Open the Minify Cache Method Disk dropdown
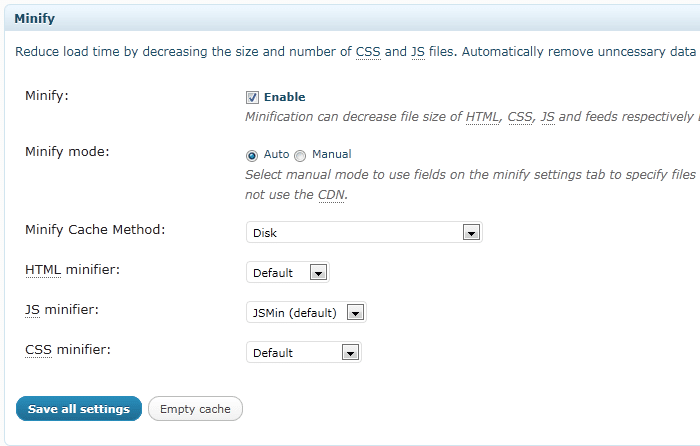 364,233
